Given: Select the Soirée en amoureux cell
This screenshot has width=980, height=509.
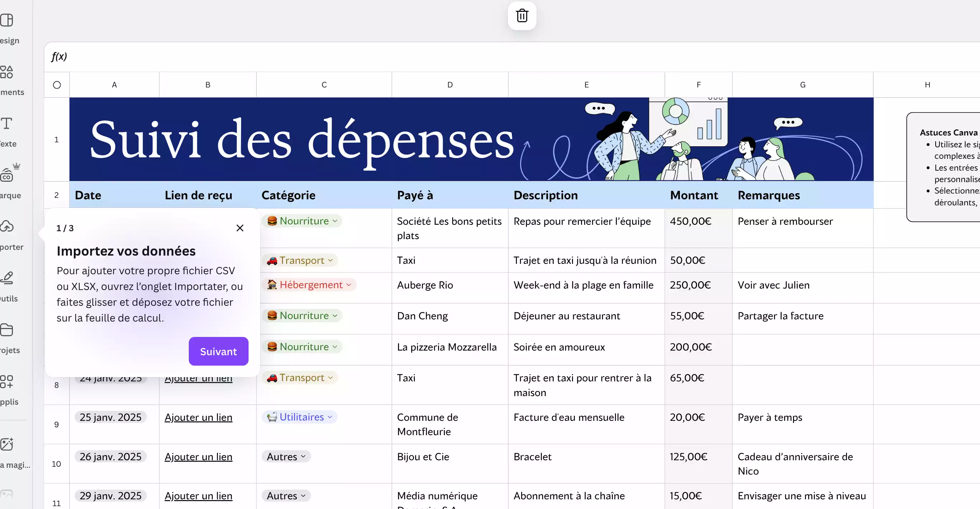Looking at the screenshot, I should click(587, 349).
